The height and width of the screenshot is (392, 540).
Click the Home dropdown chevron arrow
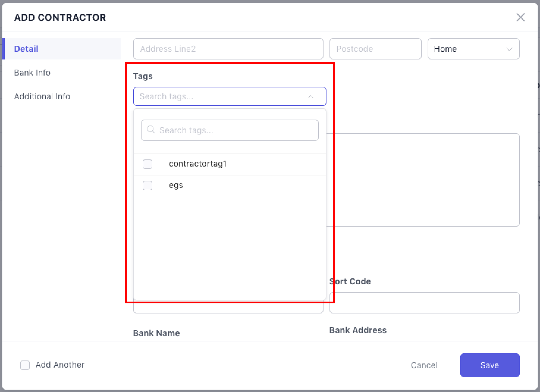[x=509, y=49]
